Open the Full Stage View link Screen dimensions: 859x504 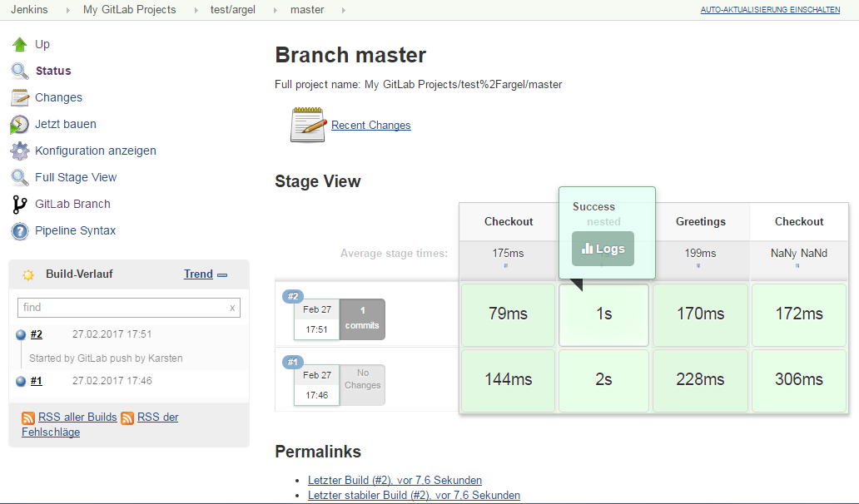(x=76, y=177)
